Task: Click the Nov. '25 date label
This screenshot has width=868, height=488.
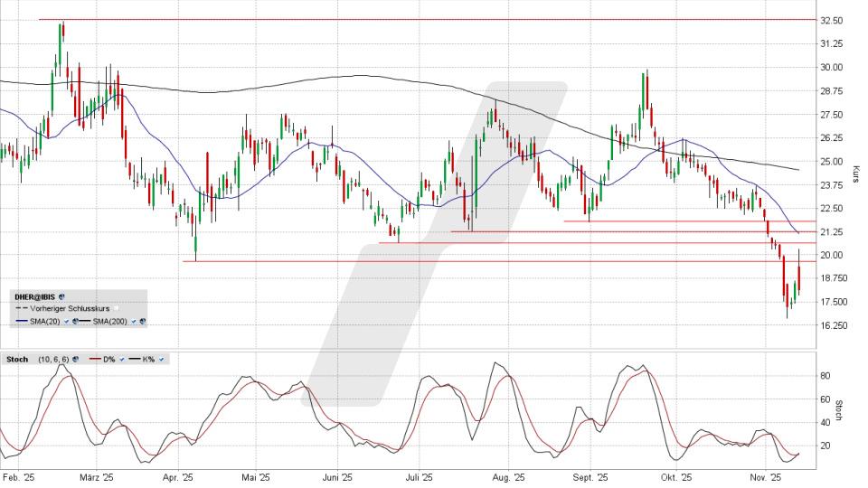Action: tap(764, 477)
